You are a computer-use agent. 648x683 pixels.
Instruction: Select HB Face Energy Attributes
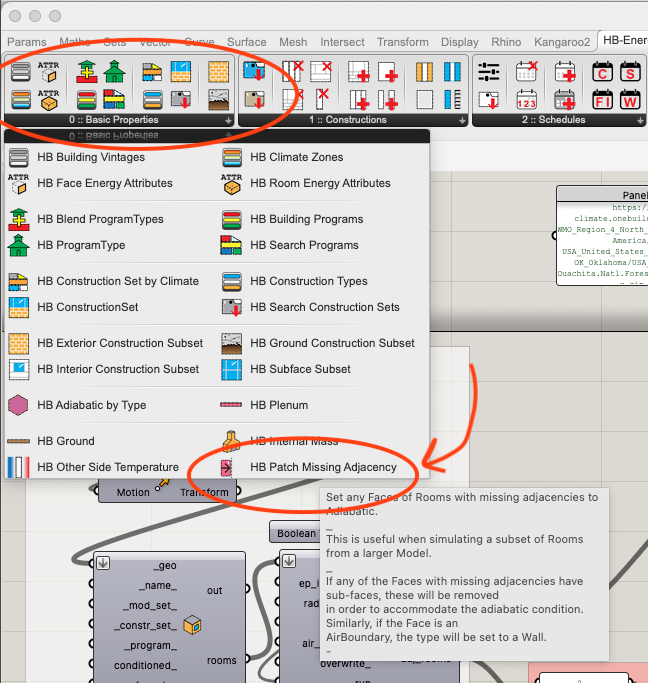point(104,183)
